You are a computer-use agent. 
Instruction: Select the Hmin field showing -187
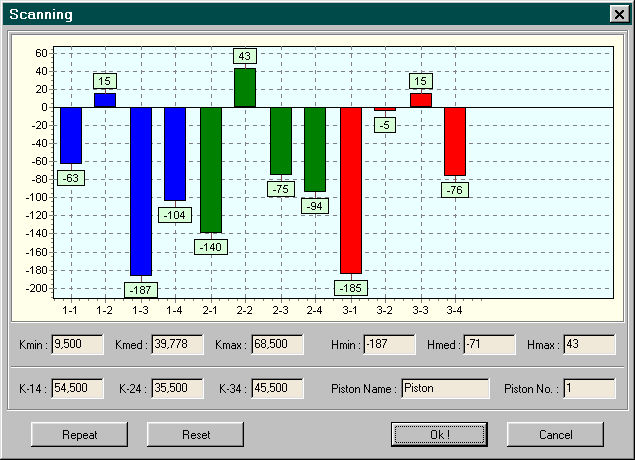(389, 345)
